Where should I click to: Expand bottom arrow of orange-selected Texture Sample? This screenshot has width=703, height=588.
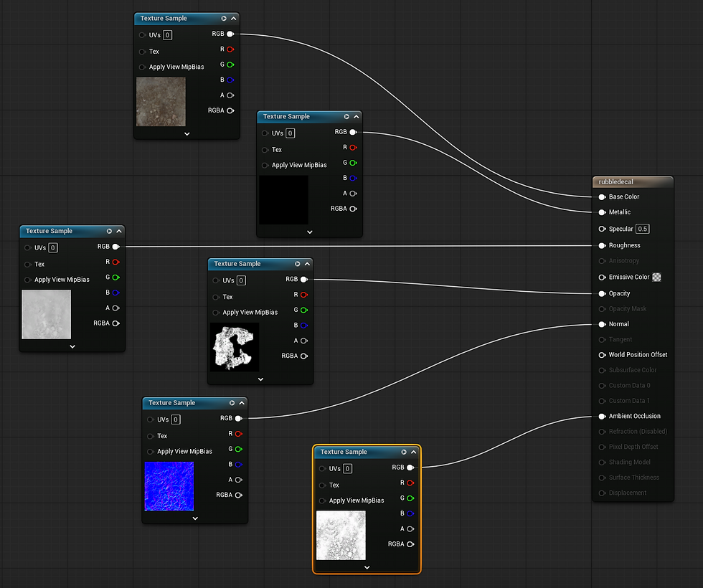pos(367,567)
